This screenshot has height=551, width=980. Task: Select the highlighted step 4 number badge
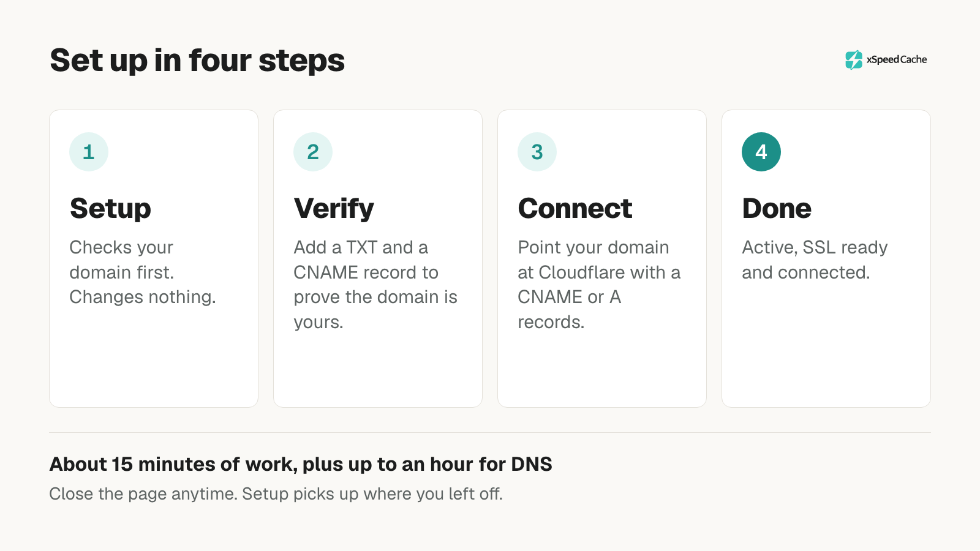[x=761, y=152]
